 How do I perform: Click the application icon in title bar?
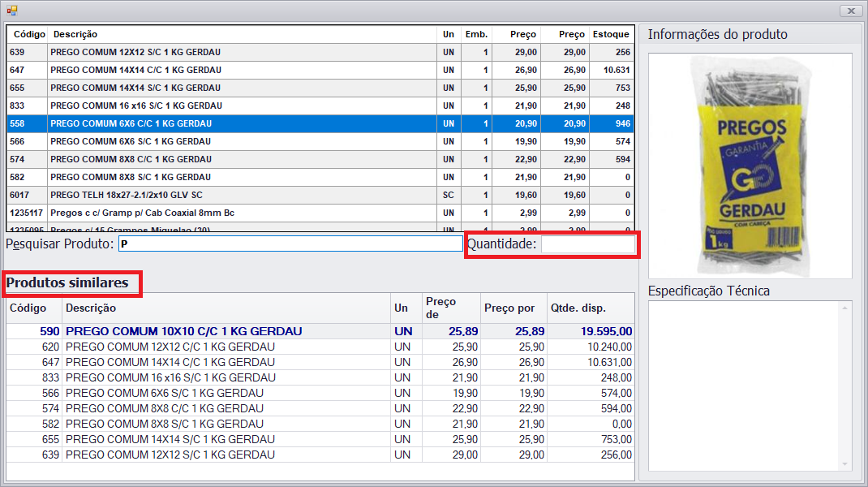point(11,10)
